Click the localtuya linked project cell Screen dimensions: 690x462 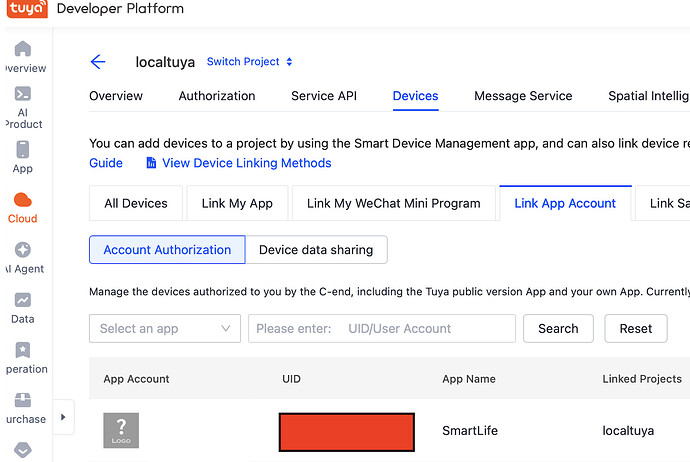click(x=628, y=430)
